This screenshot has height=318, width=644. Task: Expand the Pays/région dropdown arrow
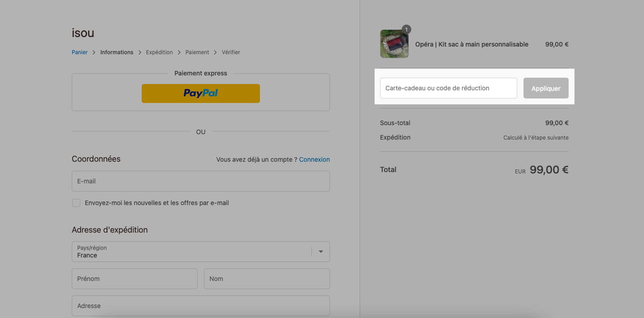[321, 252]
